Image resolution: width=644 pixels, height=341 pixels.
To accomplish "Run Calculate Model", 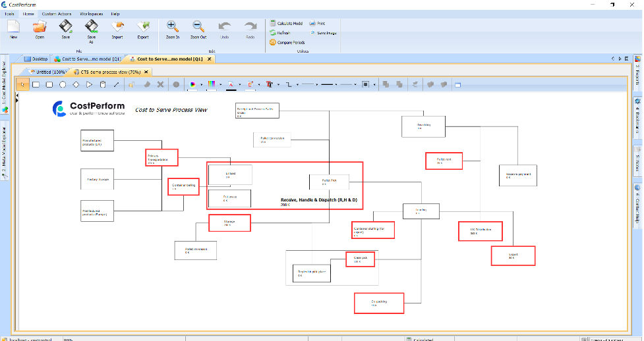I will (286, 24).
